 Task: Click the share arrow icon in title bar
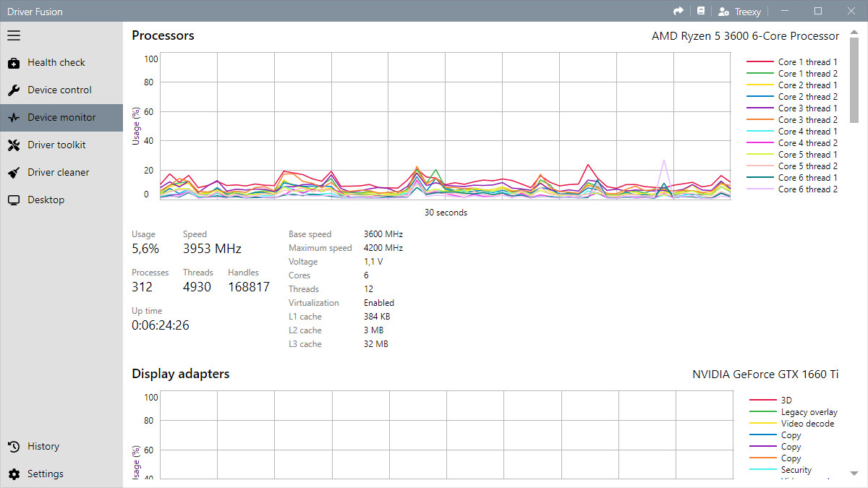pos(678,11)
